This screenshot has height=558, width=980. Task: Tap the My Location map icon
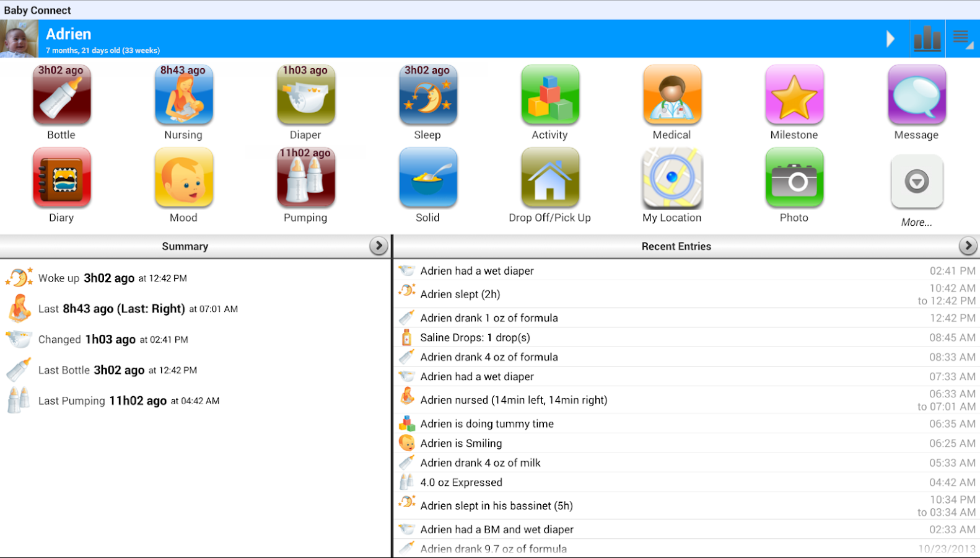click(672, 177)
